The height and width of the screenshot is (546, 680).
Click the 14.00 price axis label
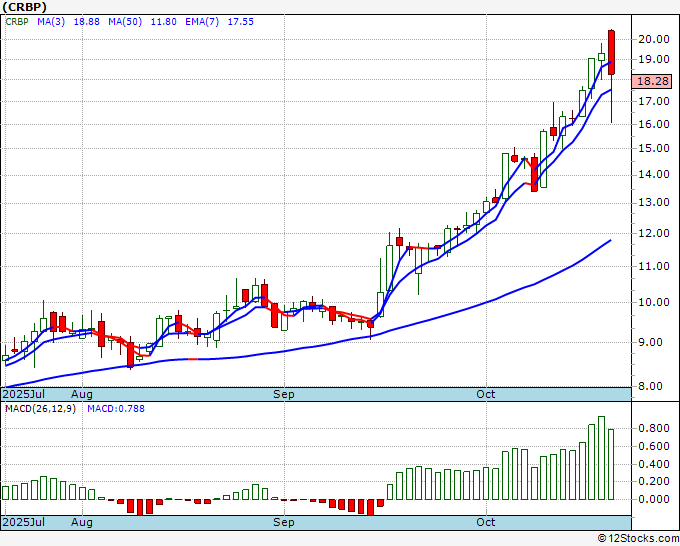tap(654, 174)
